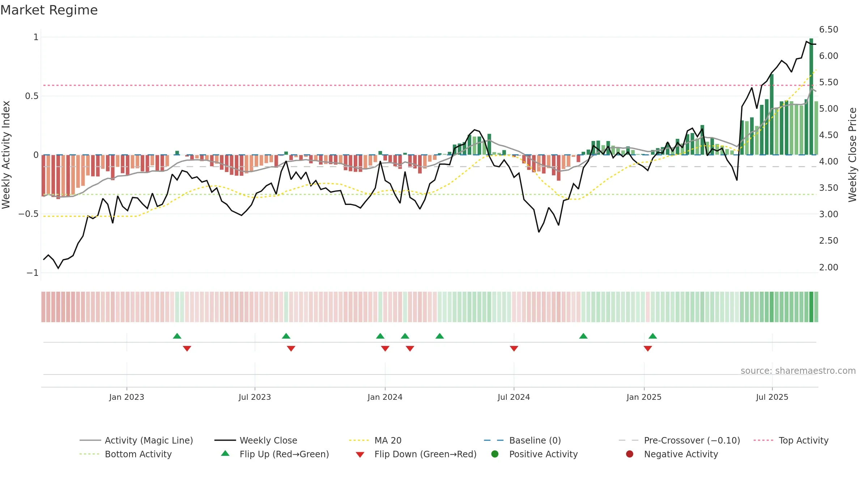This screenshot has height=488, width=868.
Task: Click the green flip-up triangle just before Jan 2024
Action: point(380,336)
